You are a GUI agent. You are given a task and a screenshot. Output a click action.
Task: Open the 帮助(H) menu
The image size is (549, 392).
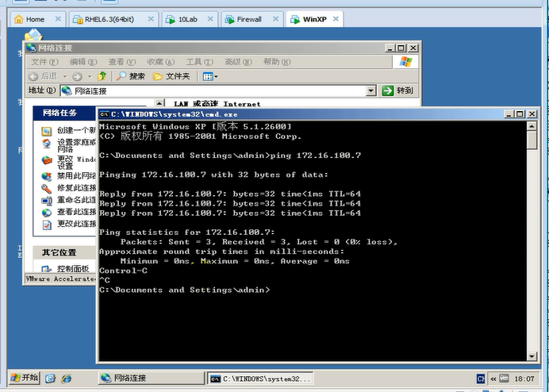pos(277,62)
